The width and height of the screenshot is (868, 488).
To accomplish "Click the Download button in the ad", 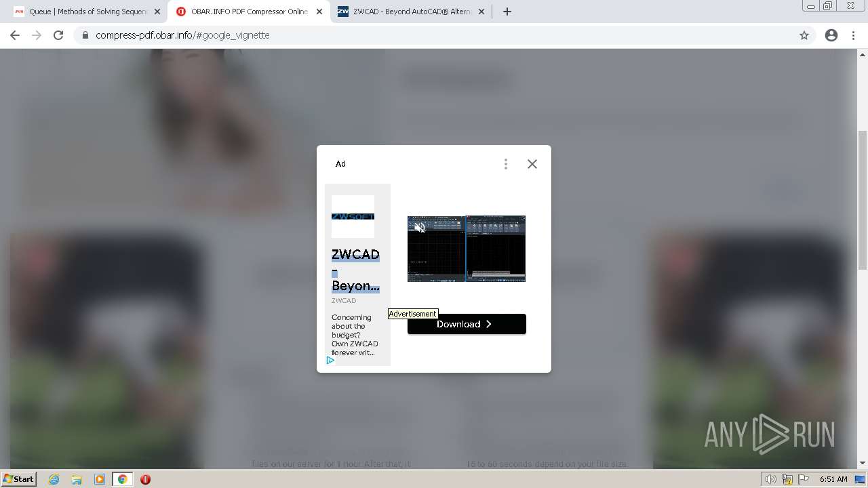I will coord(467,324).
